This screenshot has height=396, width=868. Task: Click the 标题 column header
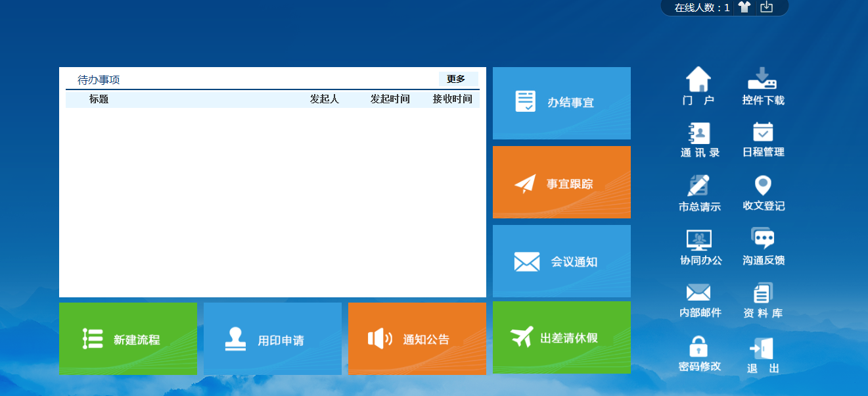click(x=99, y=99)
